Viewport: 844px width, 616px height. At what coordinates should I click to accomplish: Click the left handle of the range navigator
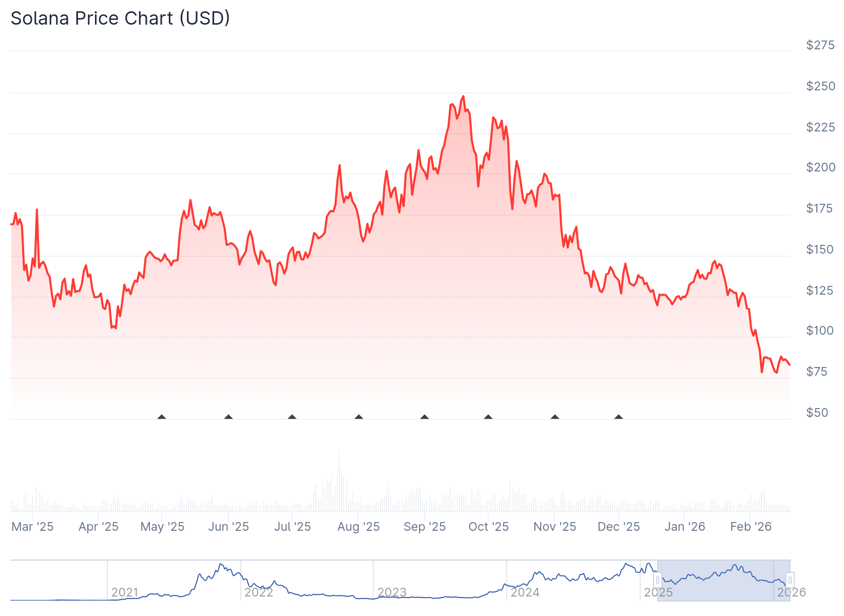pyautogui.click(x=658, y=580)
